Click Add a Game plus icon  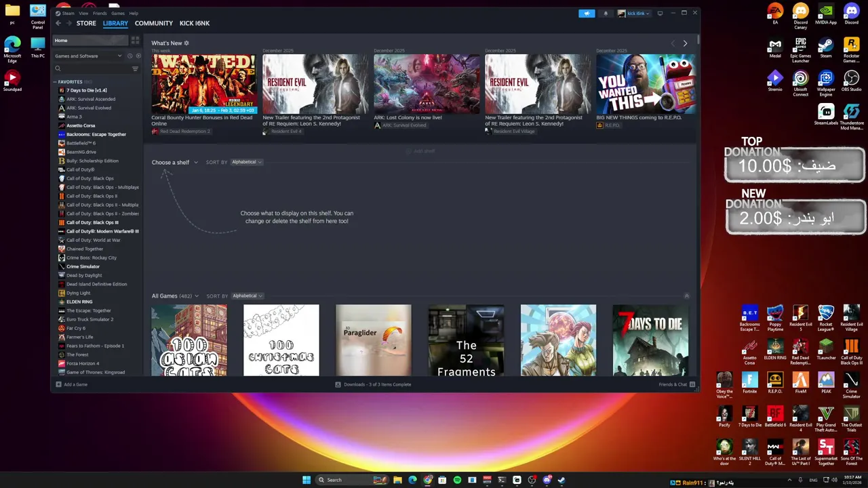(x=58, y=384)
